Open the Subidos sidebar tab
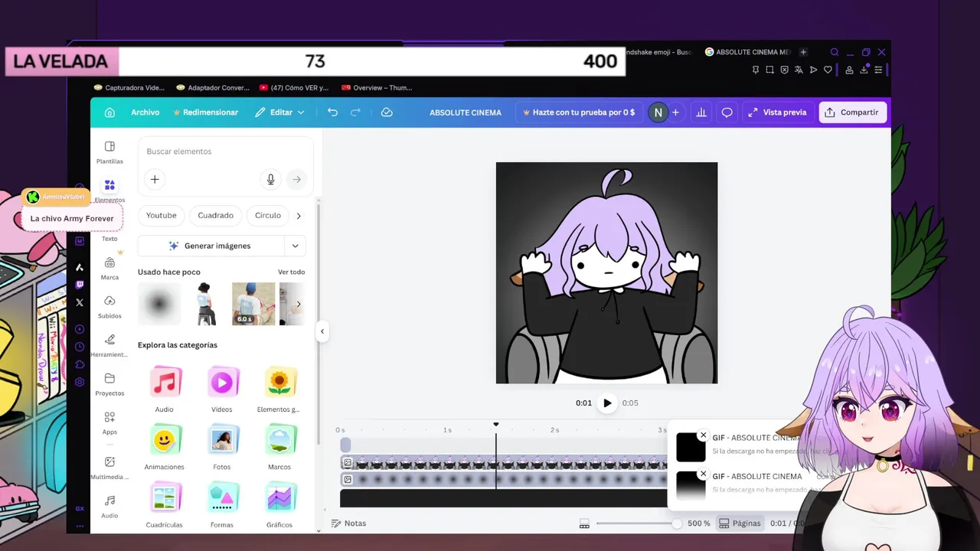Image resolution: width=980 pixels, height=551 pixels. coord(109,307)
